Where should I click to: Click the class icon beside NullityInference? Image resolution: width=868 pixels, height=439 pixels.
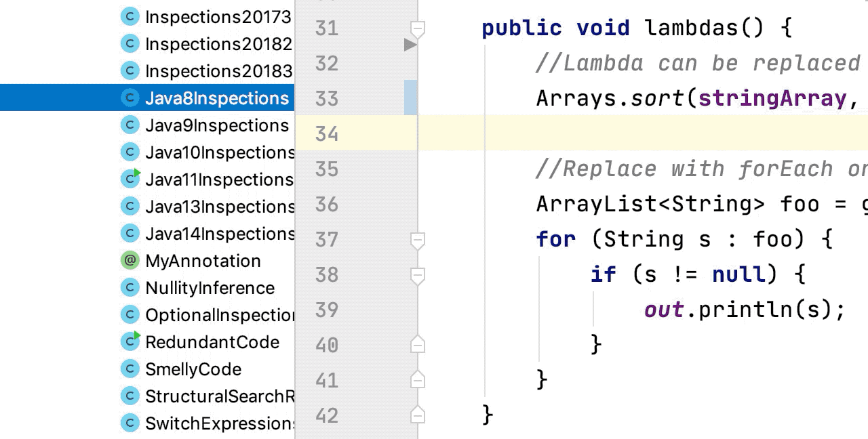pos(130,287)
